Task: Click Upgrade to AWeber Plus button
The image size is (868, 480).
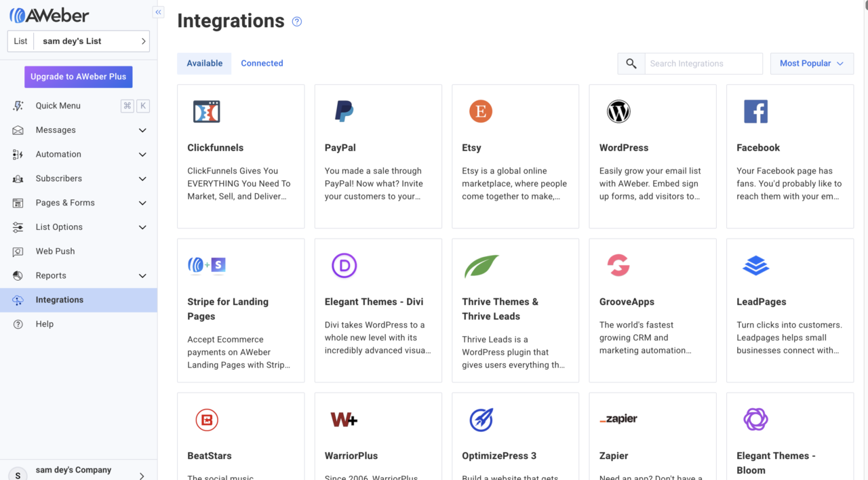Action: [79, 77]
